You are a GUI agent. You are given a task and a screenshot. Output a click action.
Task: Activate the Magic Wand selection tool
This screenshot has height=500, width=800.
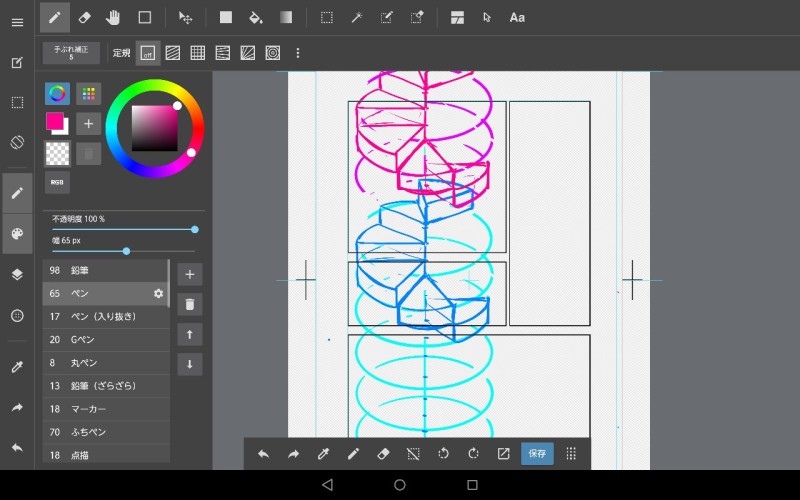pos(356,17)
